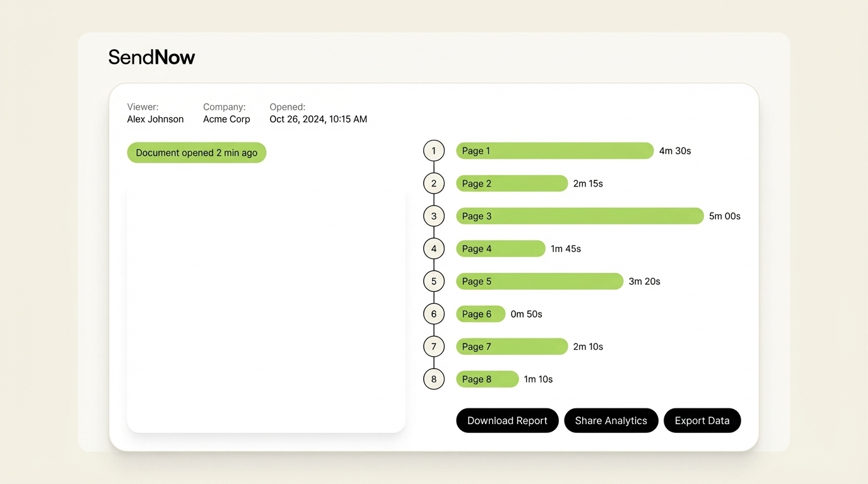
Task: Click the SendNow logo
Action: [151, 57]
